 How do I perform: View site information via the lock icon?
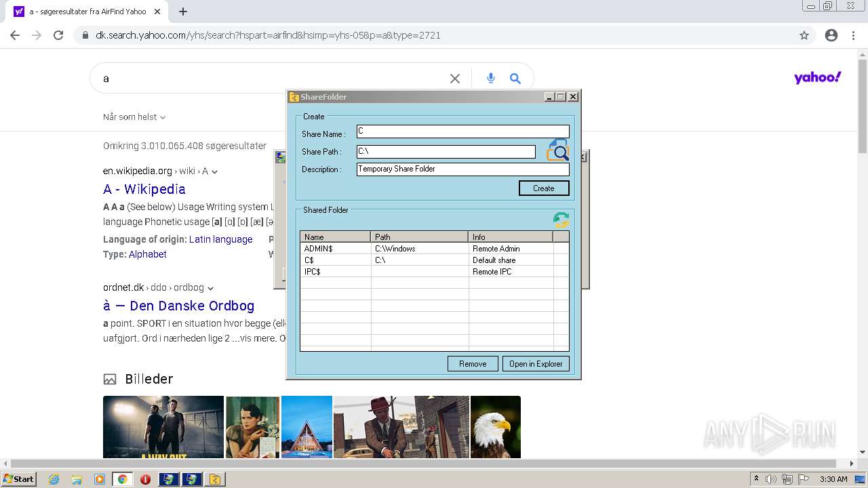point(85,35)
